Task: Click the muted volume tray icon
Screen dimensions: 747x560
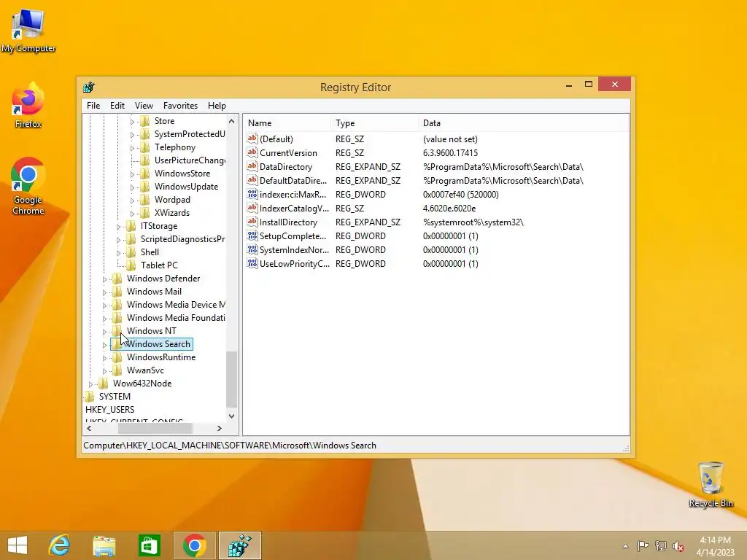Action: pos(678,546)
